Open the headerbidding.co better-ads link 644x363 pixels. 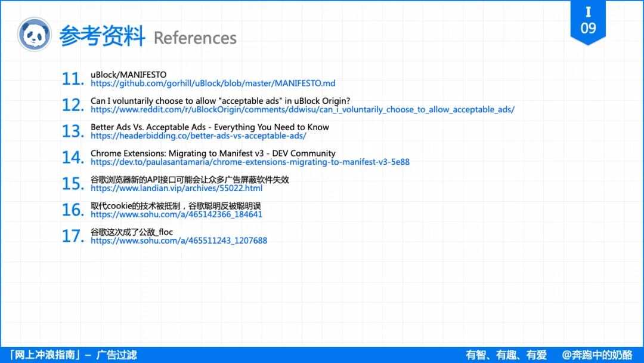coord(199,136)
